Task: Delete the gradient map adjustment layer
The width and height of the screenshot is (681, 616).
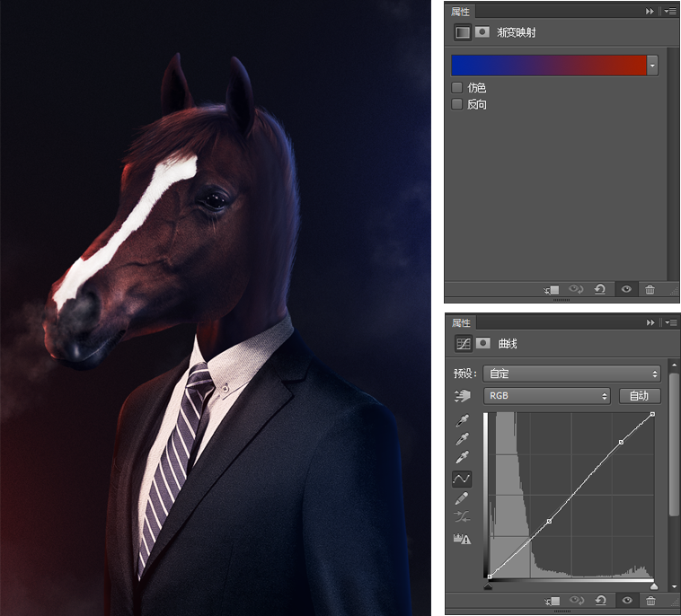Action: pyautogui.click(x=650, y=289)
